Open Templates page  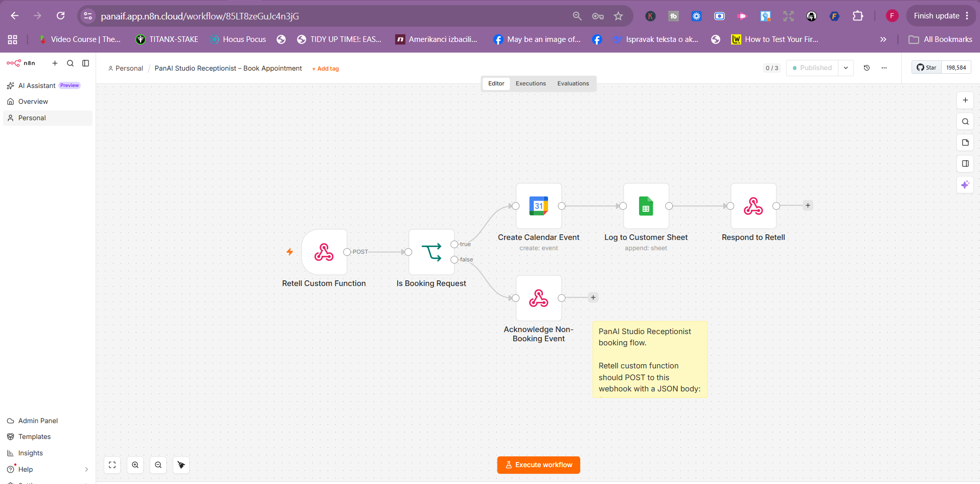(x=48, y=436)
